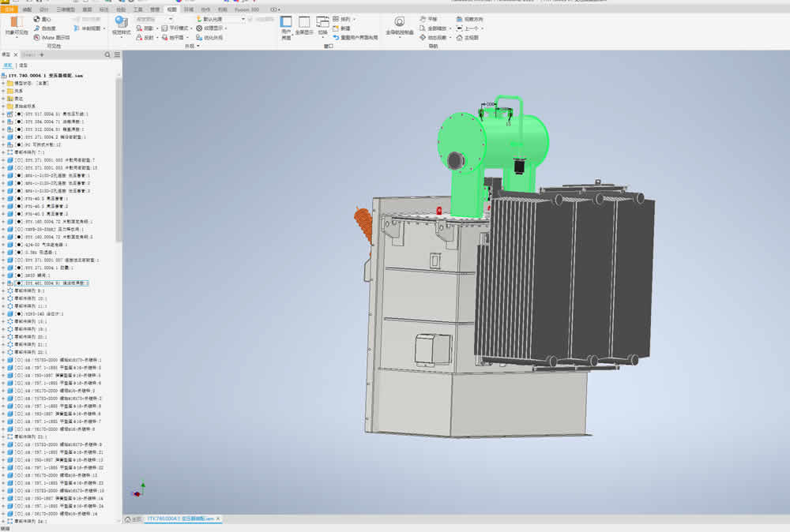This screenshot has width=790, height=532.
Task: Open the File (文件) tab
Action: [x=9, y=9]
